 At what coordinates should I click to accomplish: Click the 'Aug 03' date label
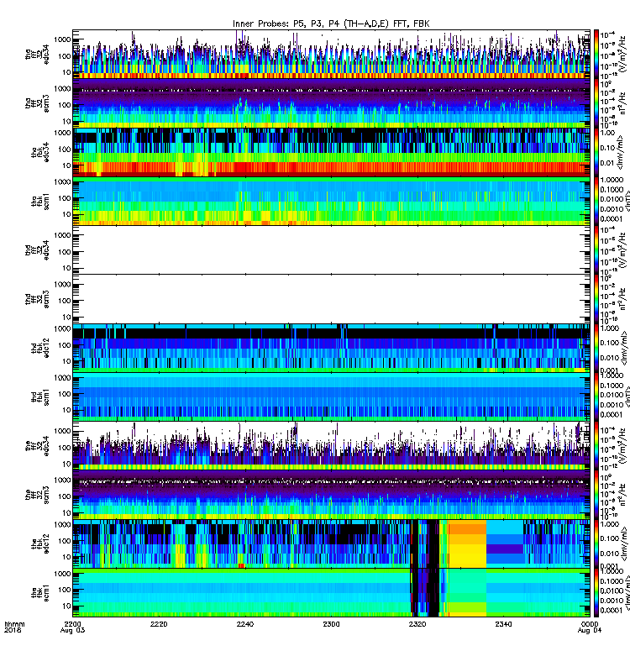tap(72, 631)
